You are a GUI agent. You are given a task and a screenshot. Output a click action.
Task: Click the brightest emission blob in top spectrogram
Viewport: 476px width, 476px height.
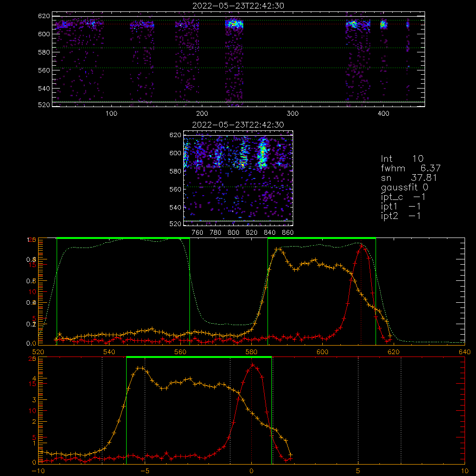tap(234, 24)
